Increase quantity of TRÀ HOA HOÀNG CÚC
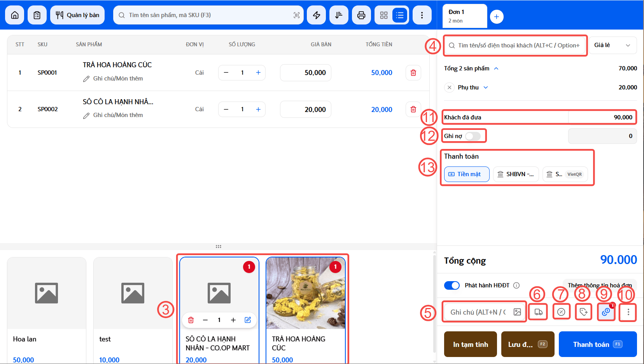Viewport: 644px width, 364px height. tap(258, 73)
